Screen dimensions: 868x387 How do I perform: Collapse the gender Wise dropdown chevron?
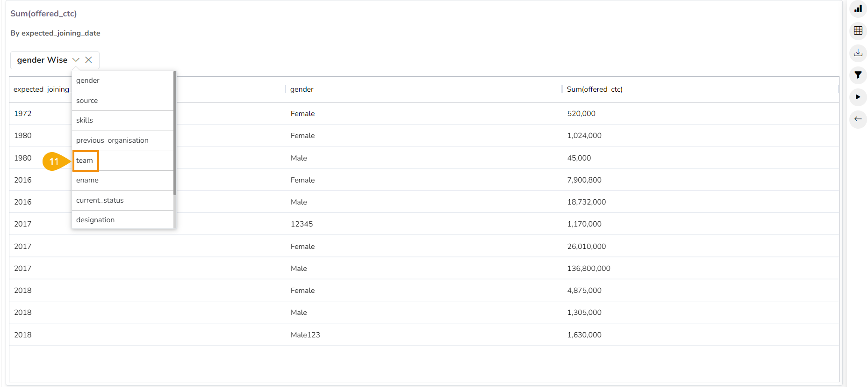pyautogui.click(x=76, y=60)
